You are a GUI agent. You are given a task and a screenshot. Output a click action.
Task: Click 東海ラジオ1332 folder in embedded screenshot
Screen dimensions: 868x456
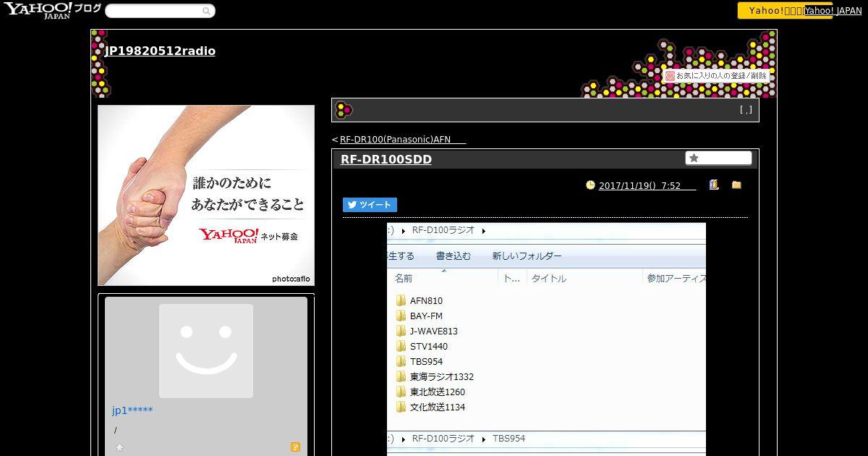point(435,377)
